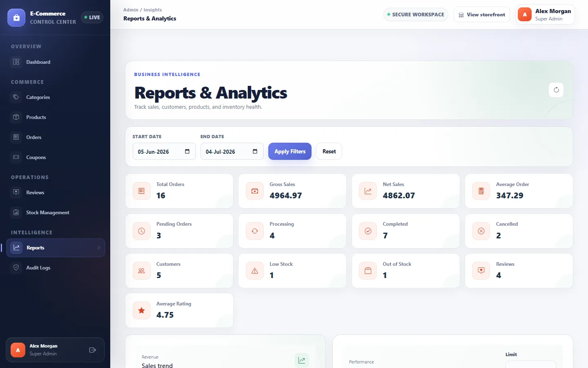Navigate to Orders in the sidebar
Screen dimensions: 588x368
click(55, 137)
